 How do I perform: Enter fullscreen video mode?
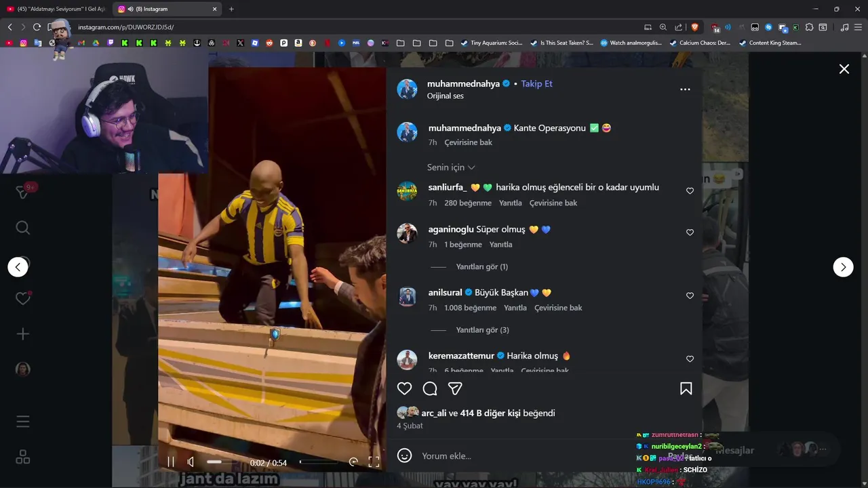(374, 462)
